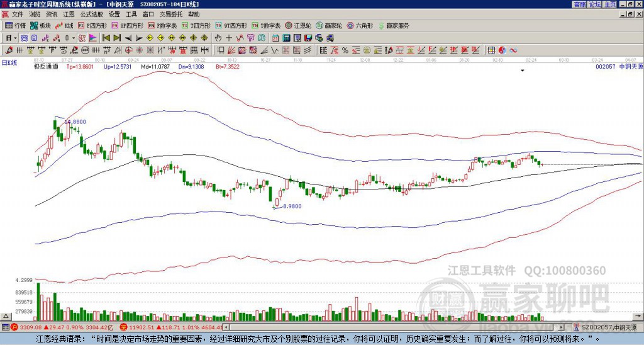644x345 pixels.
Task: Open the 交易委托 menu
Action: (x=171, y=14)
